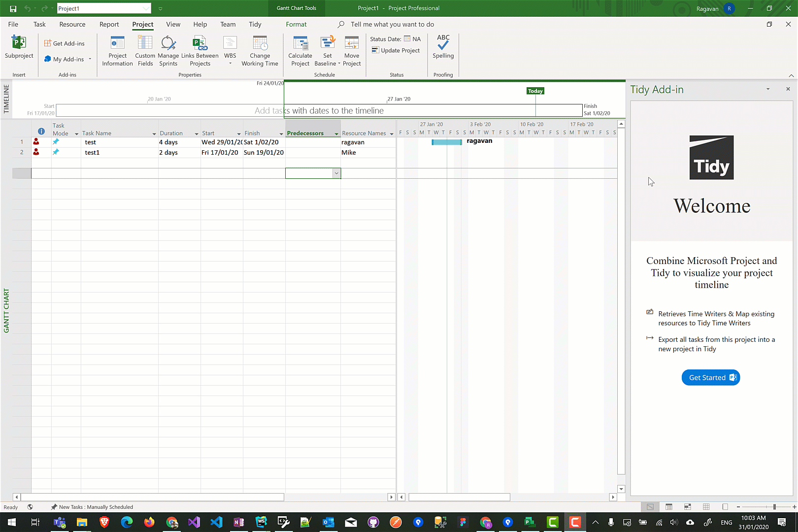Open the Resource Names column filter
Image resolution: width=798 pixels, height=532 pixels.
click(392, 133)
